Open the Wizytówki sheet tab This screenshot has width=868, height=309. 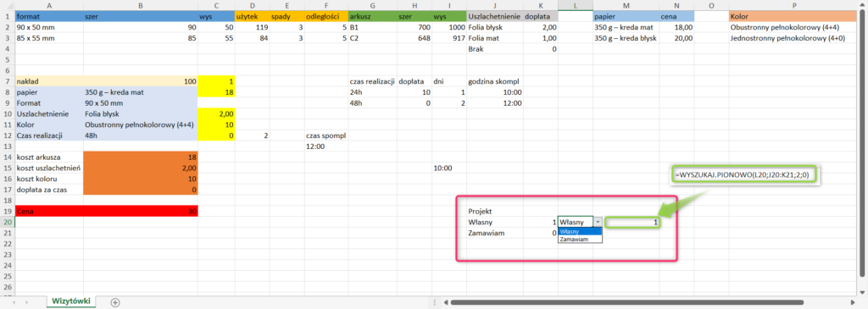click(x=70, y=302)
